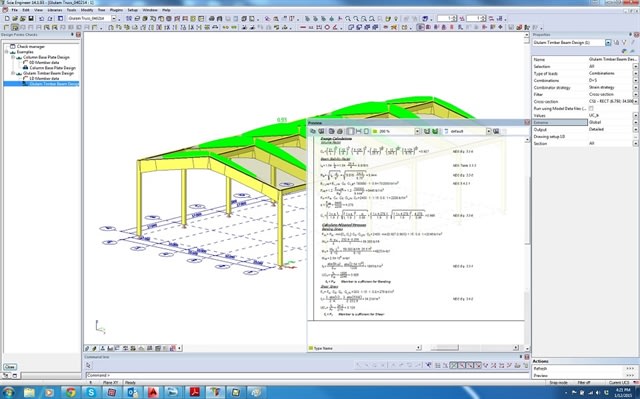640x399 pixels.
Task: Click the fit-width icon in Preview toolbar
Action: point(358,131)
